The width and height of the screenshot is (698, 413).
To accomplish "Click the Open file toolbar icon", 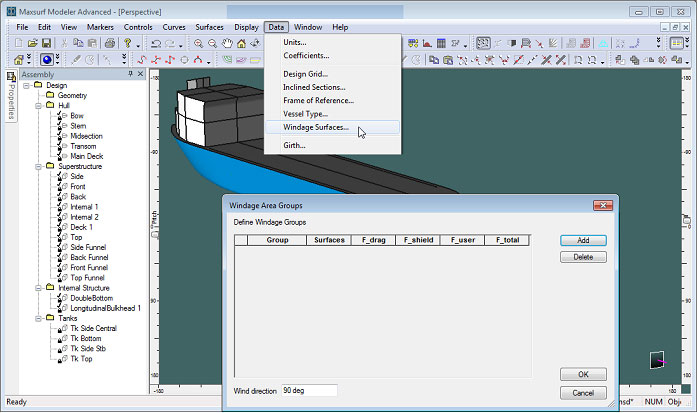I will click(33, 44).
